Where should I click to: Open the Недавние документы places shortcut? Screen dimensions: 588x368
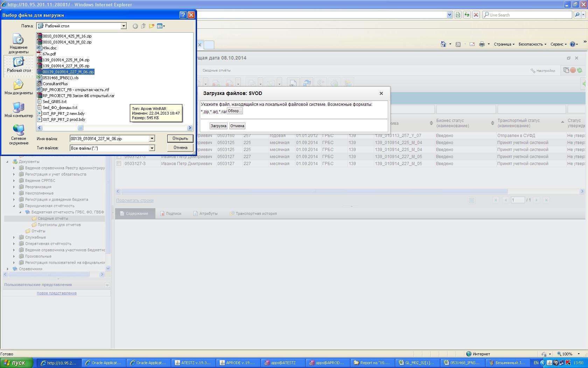19,43
